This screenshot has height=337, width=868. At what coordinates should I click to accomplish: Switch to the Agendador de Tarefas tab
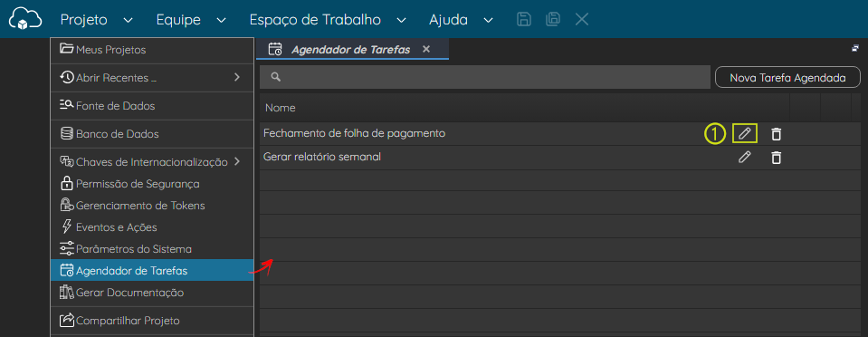pos(351,49)
